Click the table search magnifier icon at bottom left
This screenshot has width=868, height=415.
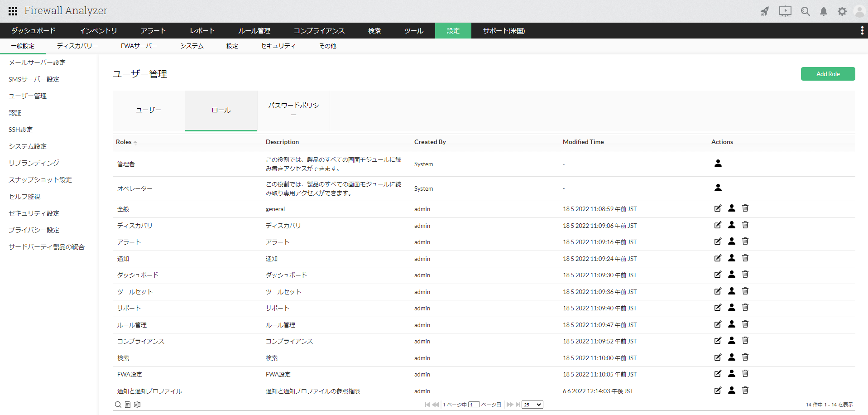click(118, 405)
